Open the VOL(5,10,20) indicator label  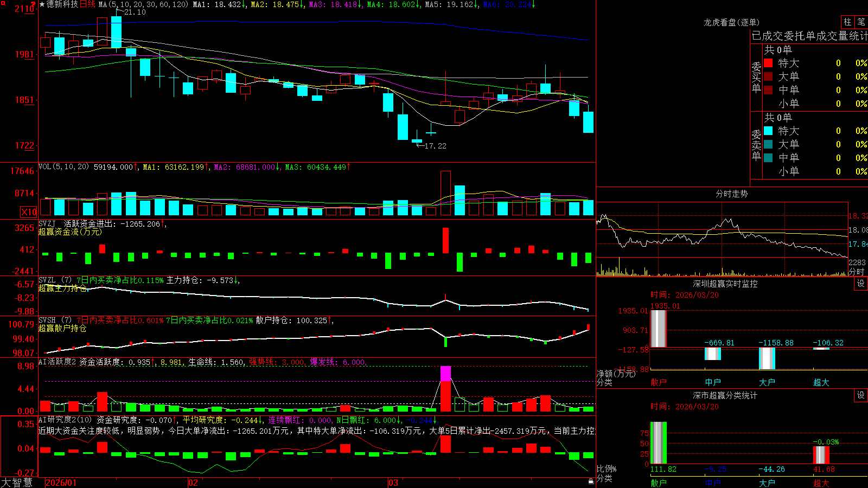point(64,167)
